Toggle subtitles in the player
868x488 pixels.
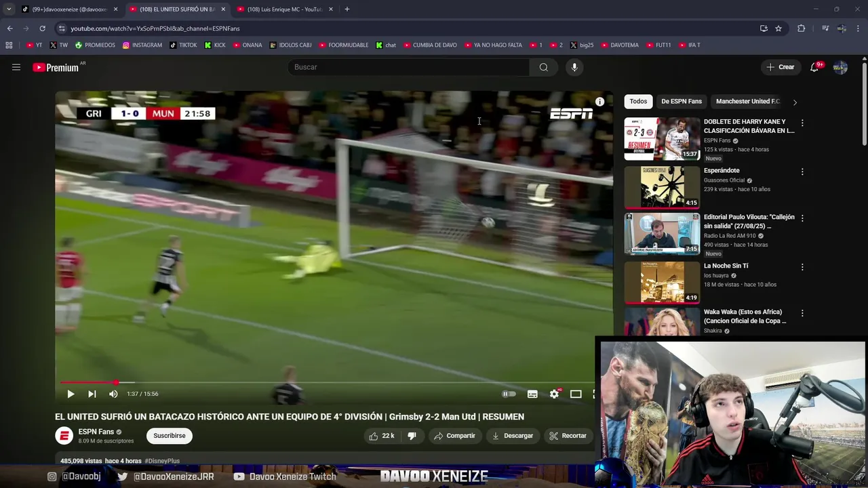coord(532,394)
